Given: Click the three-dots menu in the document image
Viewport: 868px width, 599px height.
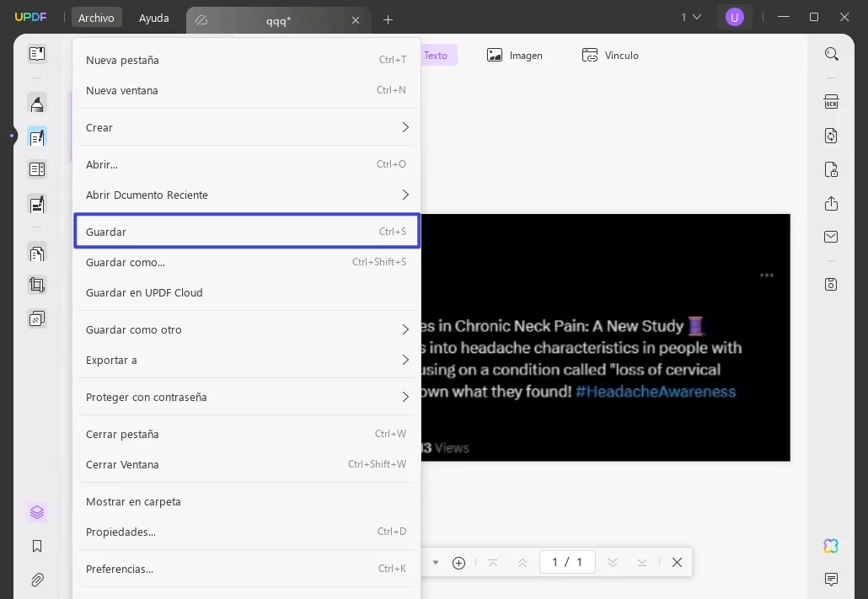Looking at the screenshot, I should tap(767, 275).
